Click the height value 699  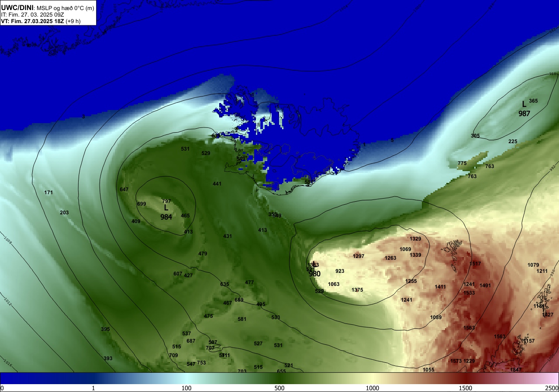pyautogui.click(x=141, y=204)
